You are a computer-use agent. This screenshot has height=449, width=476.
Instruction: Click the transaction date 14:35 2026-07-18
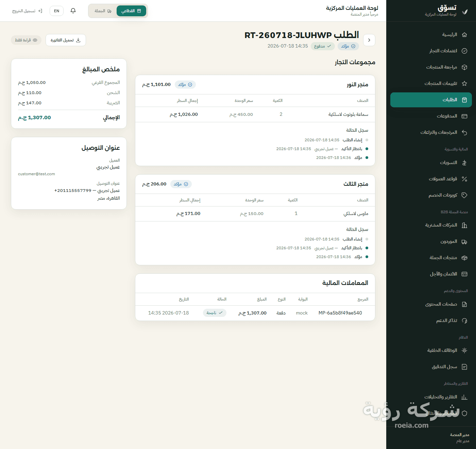pyautogui.click(x=168, y=313)
